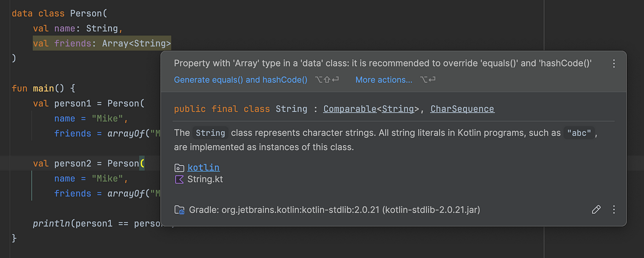Click the kotlin package folder icon
This screenshot has height=258, width=644.
pos(179,168)
